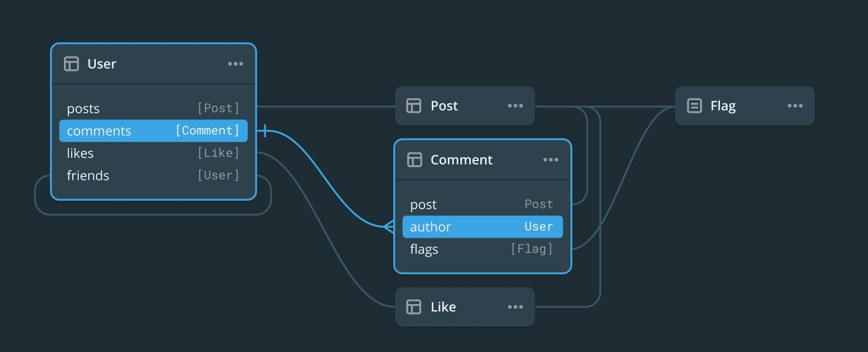The width and height of the screenshot is (868, 352).
Task: Select the comments field in User
Action: [153, 130]
